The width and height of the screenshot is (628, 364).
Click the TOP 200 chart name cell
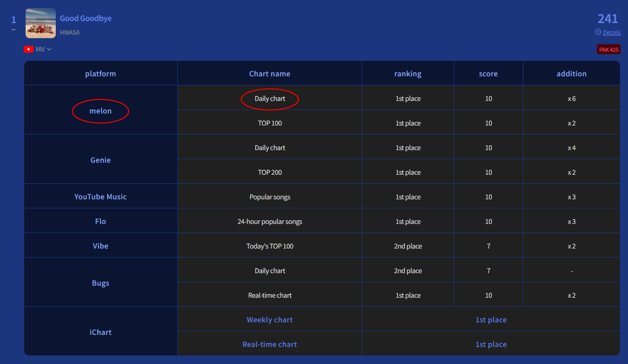click(270, 172)
